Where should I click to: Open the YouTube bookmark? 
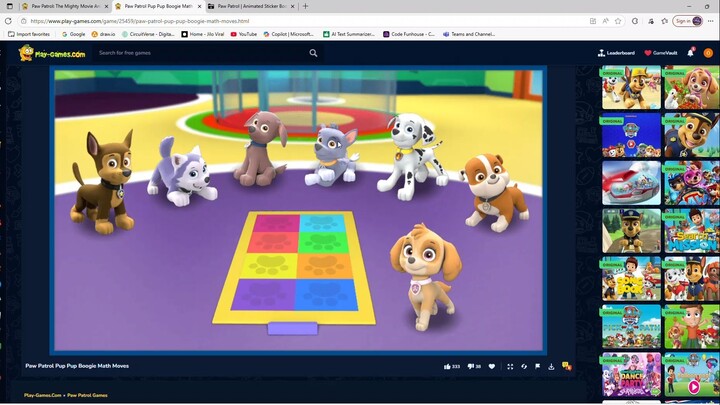click(243, 34)
